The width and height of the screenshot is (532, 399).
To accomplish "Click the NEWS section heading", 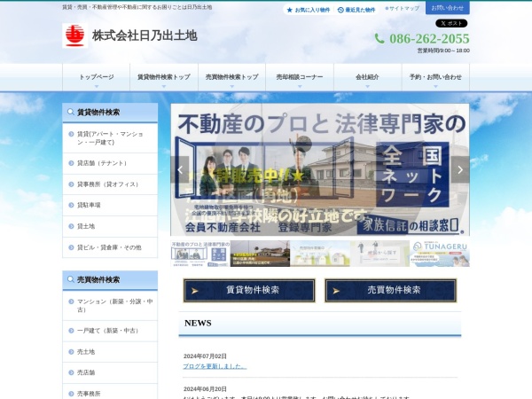I will click(198, 323).
